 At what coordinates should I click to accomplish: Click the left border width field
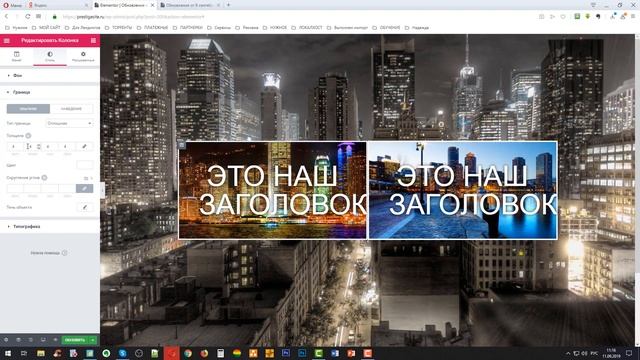67,146
